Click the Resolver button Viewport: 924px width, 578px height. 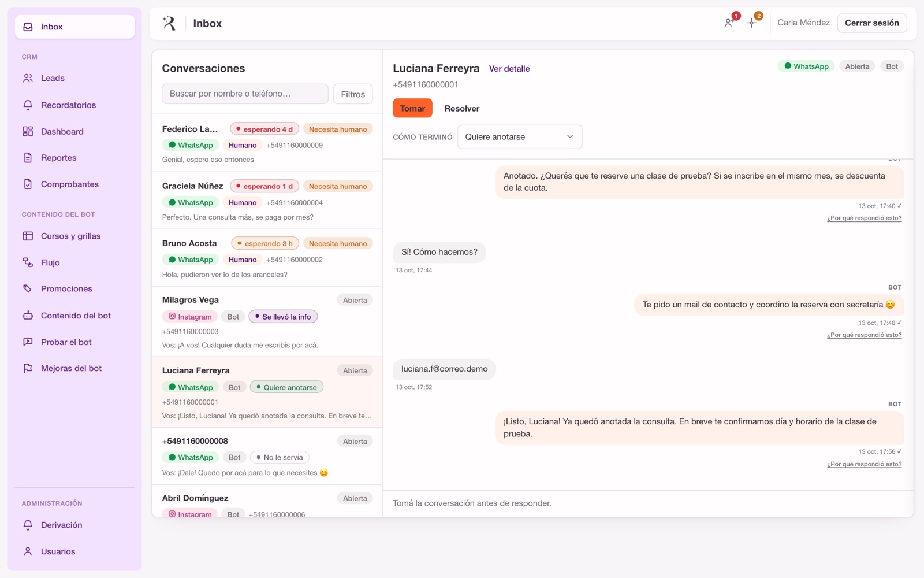tap(462, 108)
